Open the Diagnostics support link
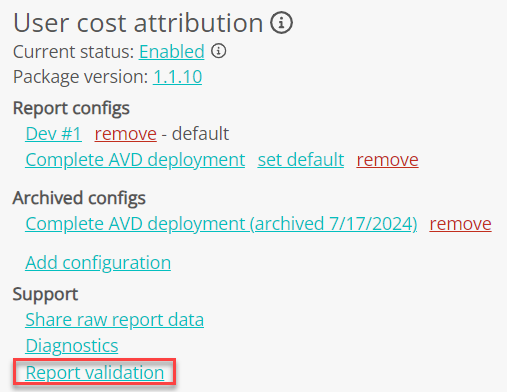This screenshot has width=507, height=392. (x=72, y=346)
